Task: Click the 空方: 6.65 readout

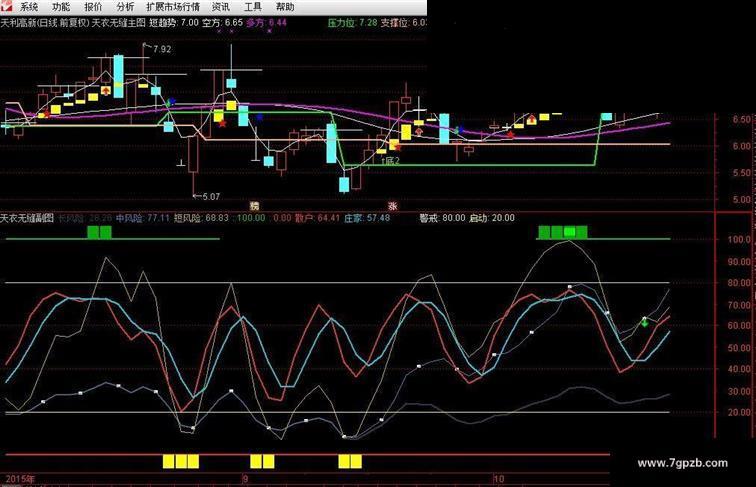Action: 222,22
